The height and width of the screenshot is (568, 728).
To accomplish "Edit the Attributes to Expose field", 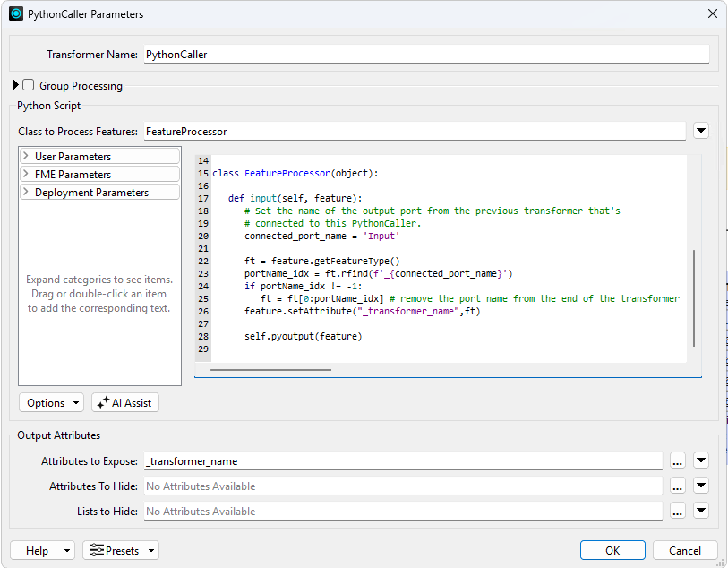I will (403, 461).
